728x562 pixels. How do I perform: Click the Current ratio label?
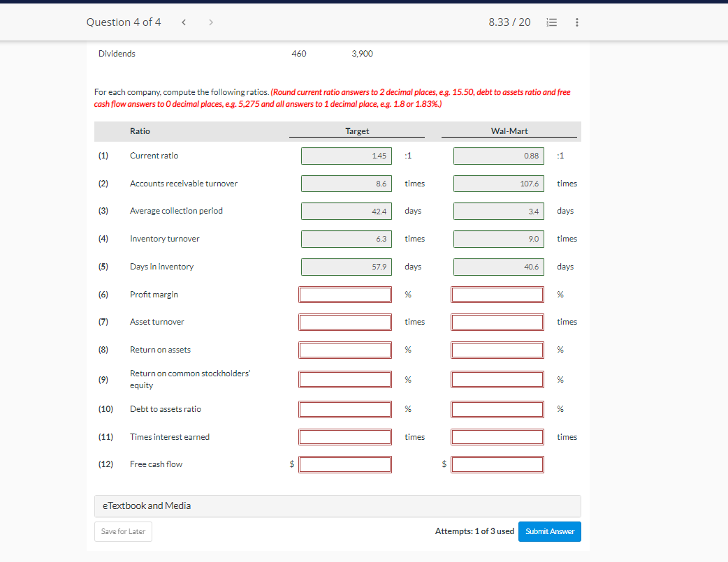pos(154,156)
